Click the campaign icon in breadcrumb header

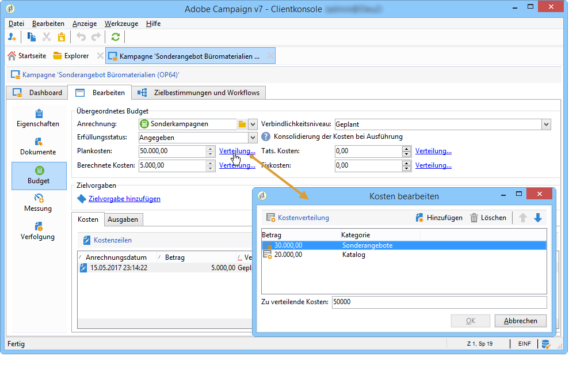(16, 75)
